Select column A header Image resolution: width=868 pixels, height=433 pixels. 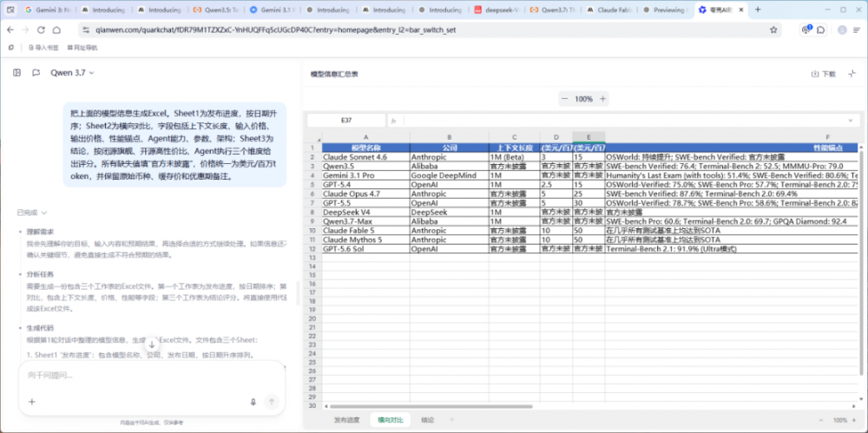click(x=366, y=137)
